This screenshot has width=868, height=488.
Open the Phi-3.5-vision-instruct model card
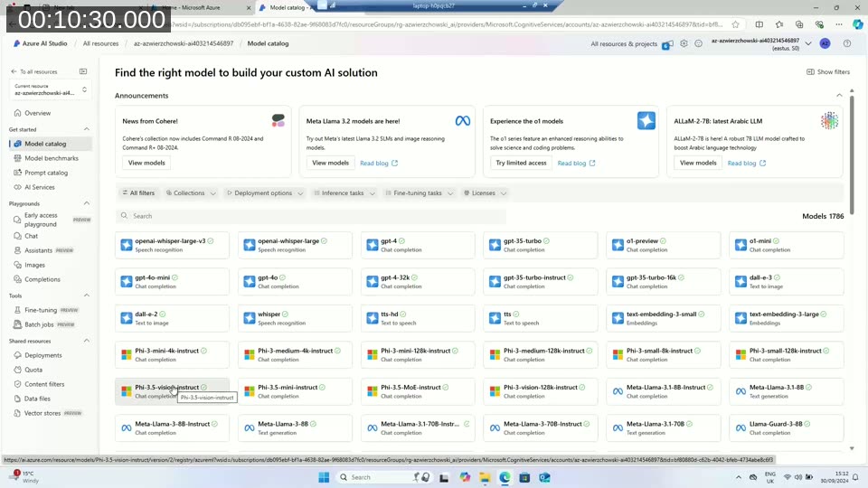pos(172,391)
